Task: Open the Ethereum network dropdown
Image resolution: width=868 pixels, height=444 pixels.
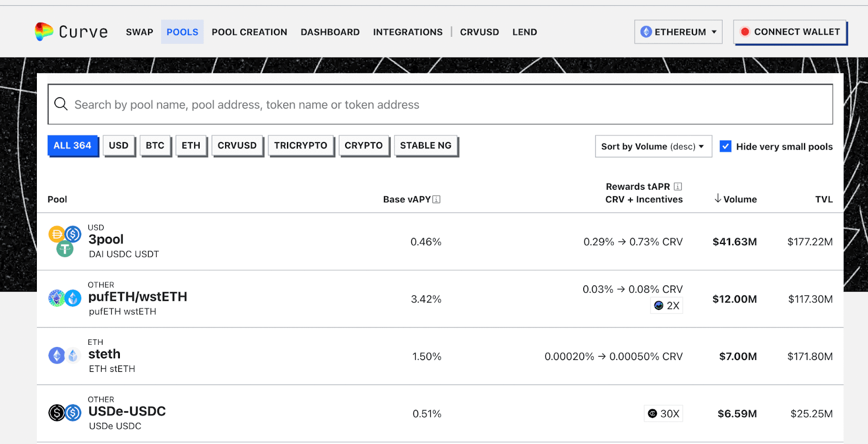Action: tap(678, 32)
